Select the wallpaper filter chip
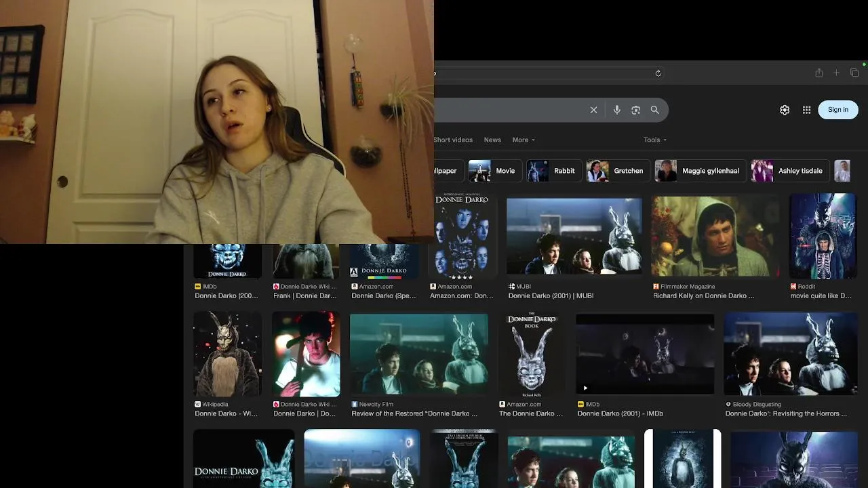868x488 pixels. tap(448, 171)
